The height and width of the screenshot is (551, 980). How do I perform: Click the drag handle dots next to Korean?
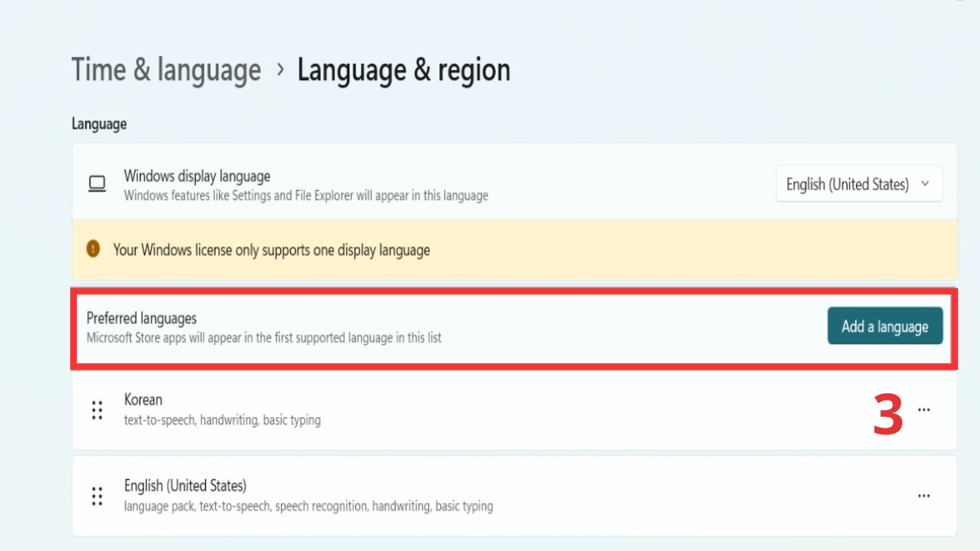[97, 409]
